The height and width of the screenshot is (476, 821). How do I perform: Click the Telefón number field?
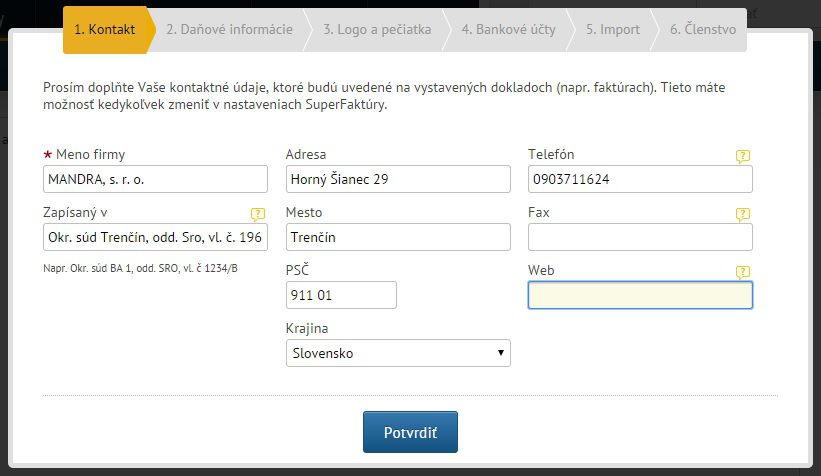click(640, 179)
